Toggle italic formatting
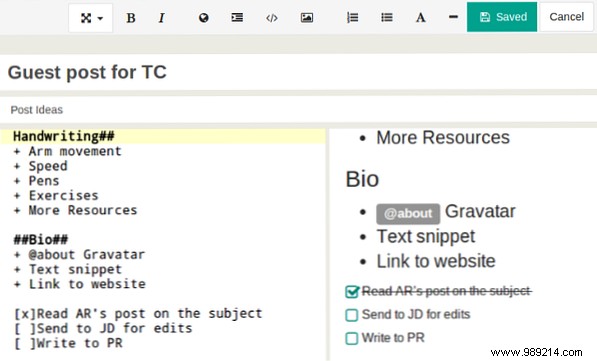The image size is (597, 361). pos(161,18)
